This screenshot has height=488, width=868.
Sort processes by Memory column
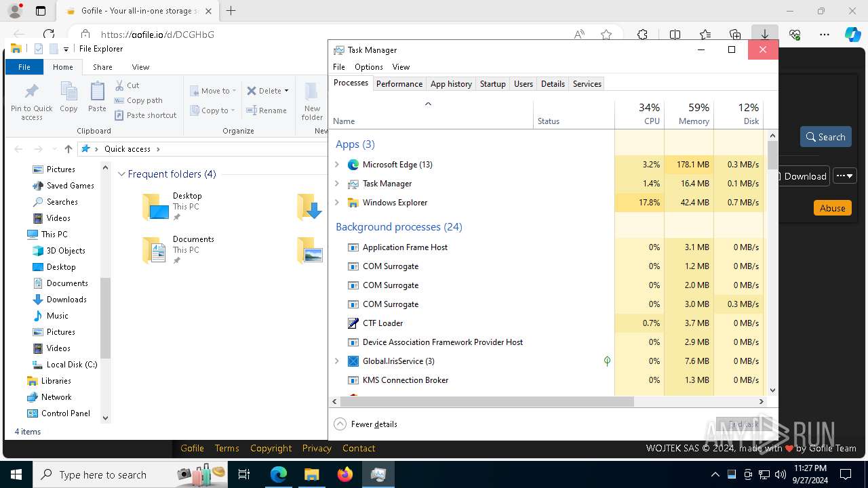click(689, 114)
